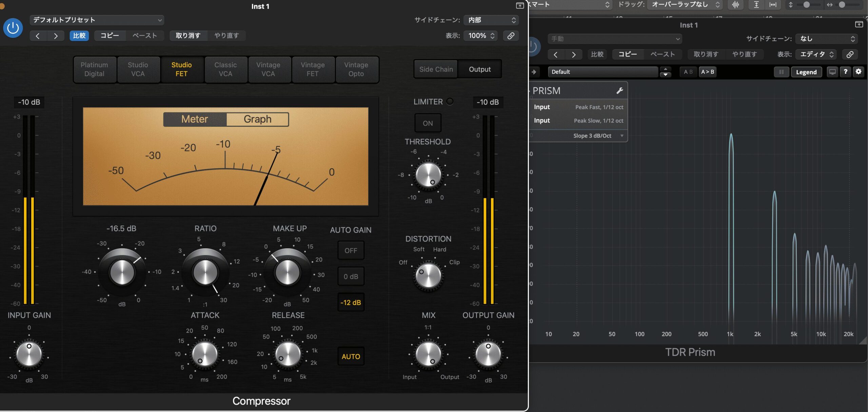Image resolution: width=868 pixels, height=412 pixels.
Task: Click the waveform icon in top toolbar
Action: [x=735, y=5]
